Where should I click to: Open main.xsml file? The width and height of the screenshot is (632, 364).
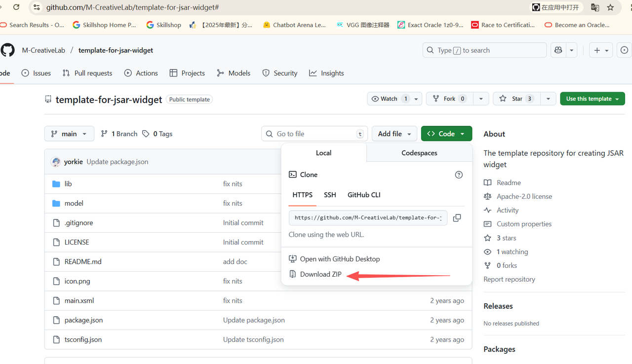tap(79, 300)
